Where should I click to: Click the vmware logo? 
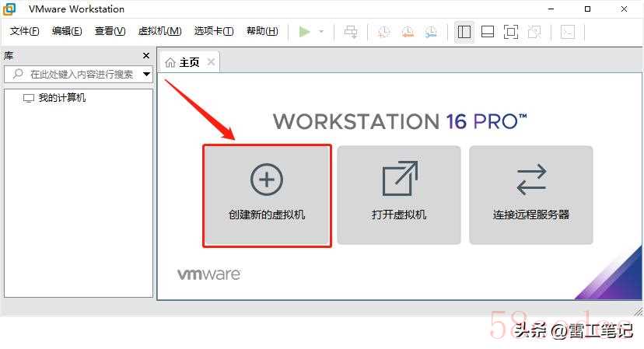(208, 274)
